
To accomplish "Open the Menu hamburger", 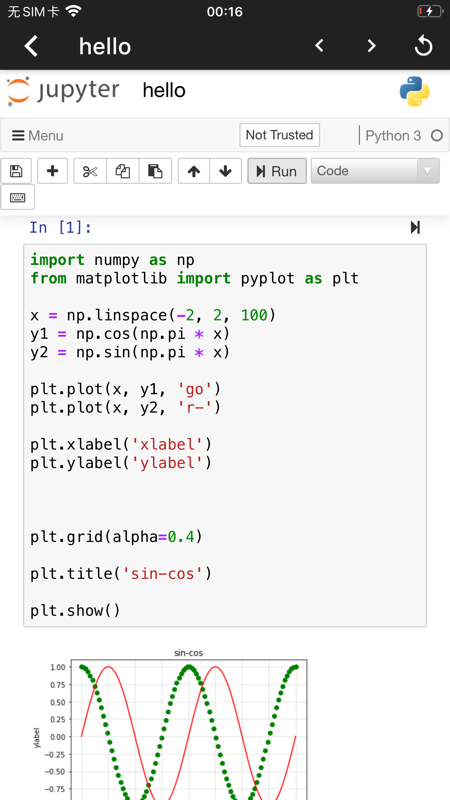I will [x=38, y=136].
